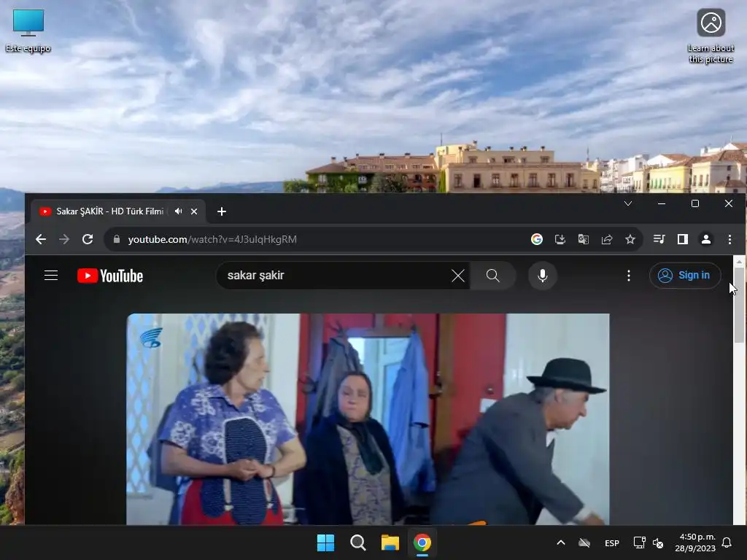
Task: Close the Sakar ŞAKİR tab
Action: (194, 211)
